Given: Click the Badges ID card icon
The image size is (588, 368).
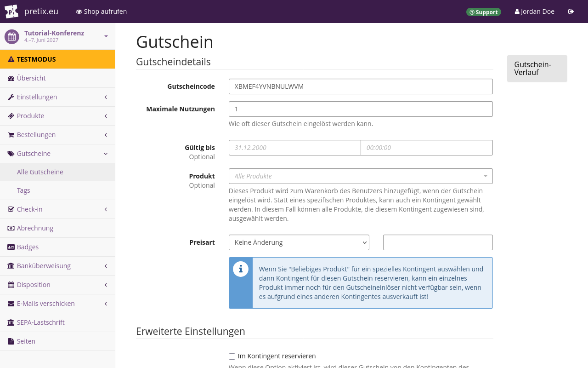Looking at the screenshot, I should click(x=11, y=247).
